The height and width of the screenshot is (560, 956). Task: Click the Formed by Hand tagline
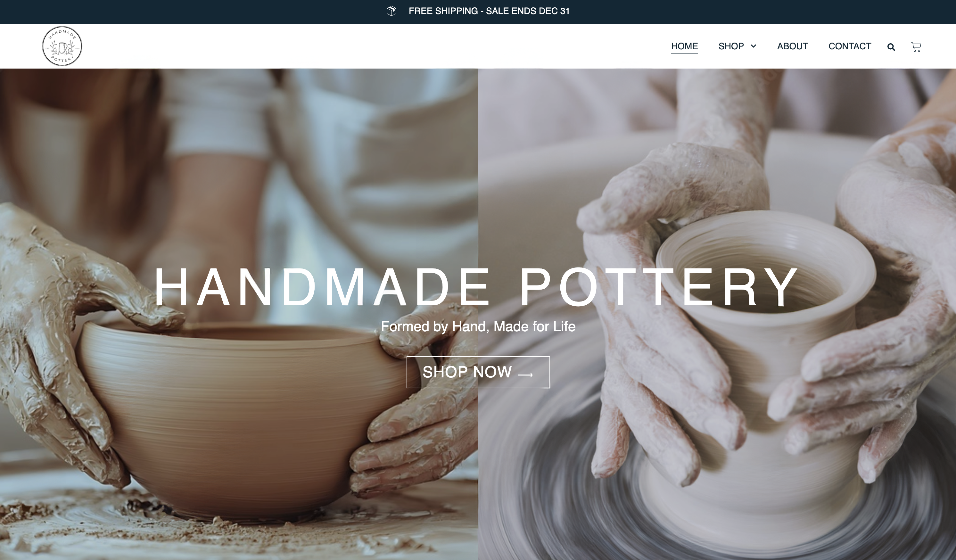point(478,326)
